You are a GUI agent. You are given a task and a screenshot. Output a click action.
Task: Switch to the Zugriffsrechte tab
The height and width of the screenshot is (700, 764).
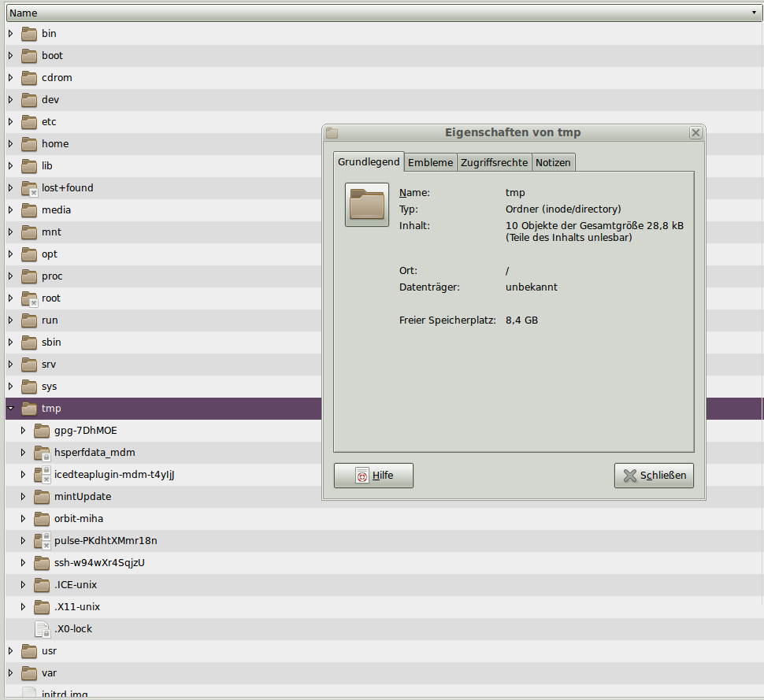(x=494, y=162)
